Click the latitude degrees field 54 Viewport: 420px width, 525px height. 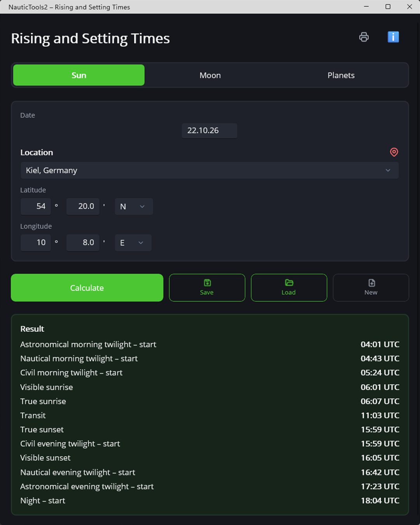[36, 206]
